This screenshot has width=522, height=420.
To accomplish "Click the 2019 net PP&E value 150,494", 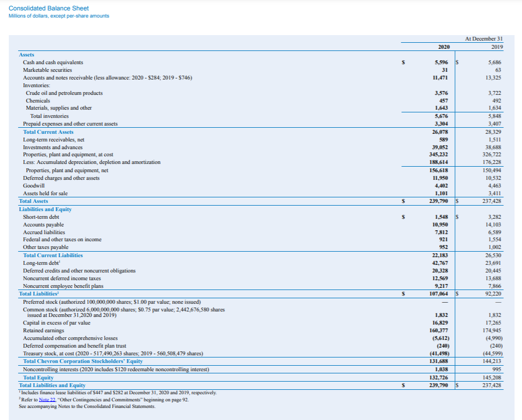I will pyautogui.click(x=492, y=171).
